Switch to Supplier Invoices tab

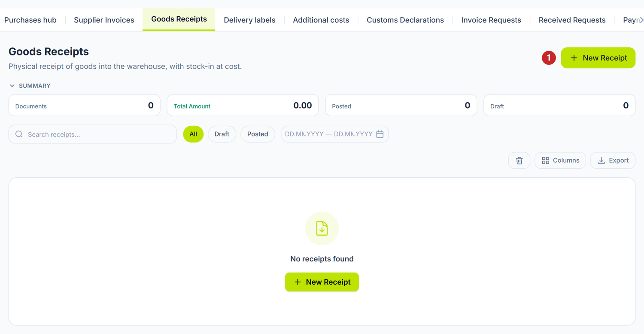(x=104, y=20)
